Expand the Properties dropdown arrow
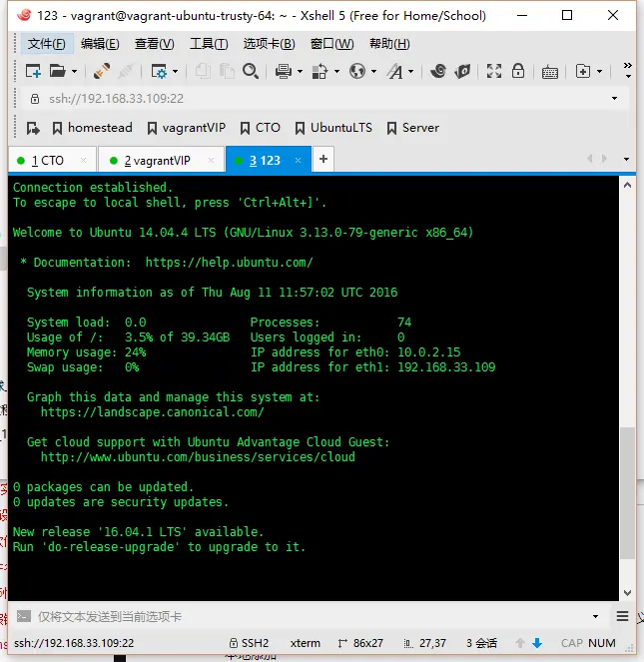This screenshot has height=662, width=644. 176,71
